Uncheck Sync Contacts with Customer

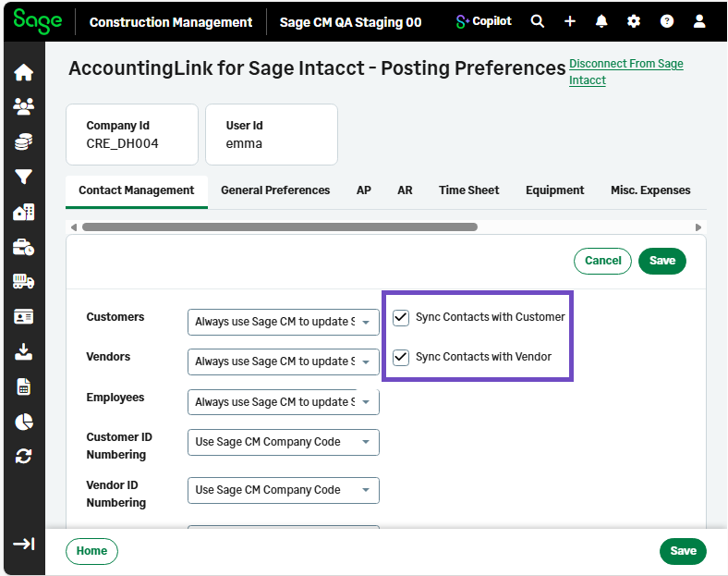point(401,317)
